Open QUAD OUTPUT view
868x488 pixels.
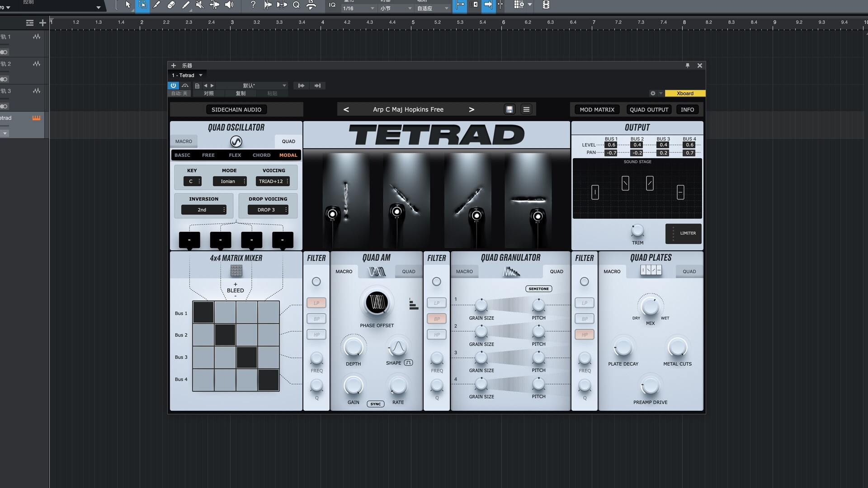649,109
